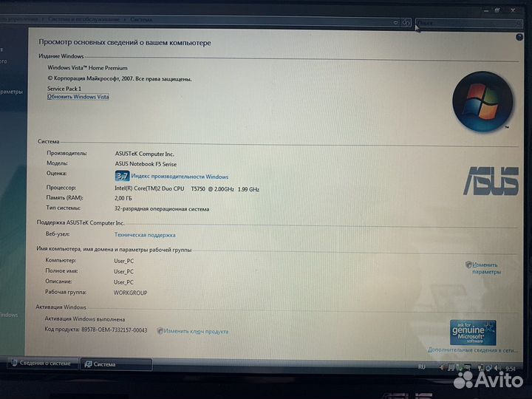Switch to Сведения о системе taskbar button
This screenshot has height=399, width=532.
(x=42, y=363)
